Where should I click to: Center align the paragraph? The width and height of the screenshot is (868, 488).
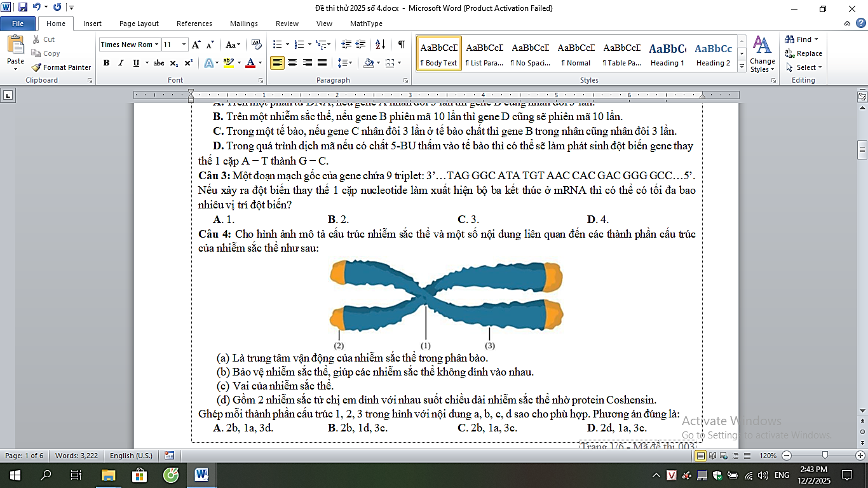coord(292,63)
